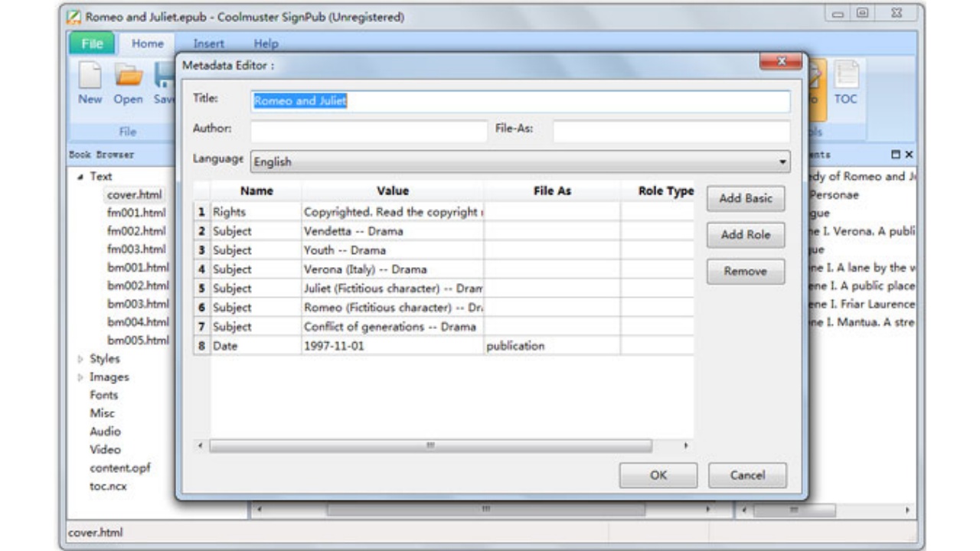This screenshot has height=551, width=980.
Task: Click the Add Basic button
Action: [x=745, y=198]
